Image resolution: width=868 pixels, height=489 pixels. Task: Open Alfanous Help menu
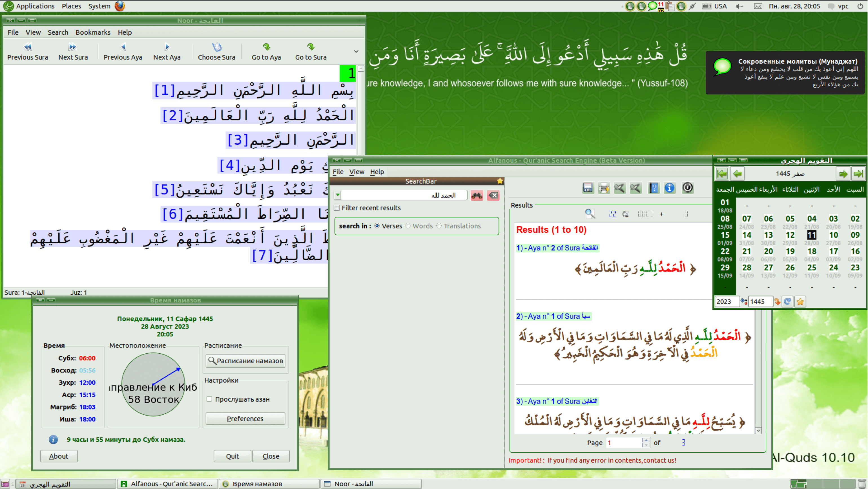tap(377, 172)
